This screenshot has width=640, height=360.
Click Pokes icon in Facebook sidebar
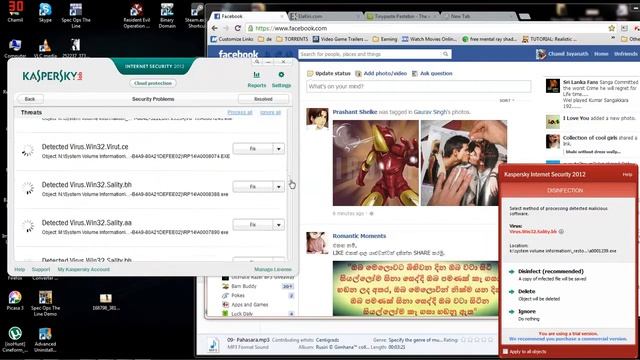[x=225, y=296]
